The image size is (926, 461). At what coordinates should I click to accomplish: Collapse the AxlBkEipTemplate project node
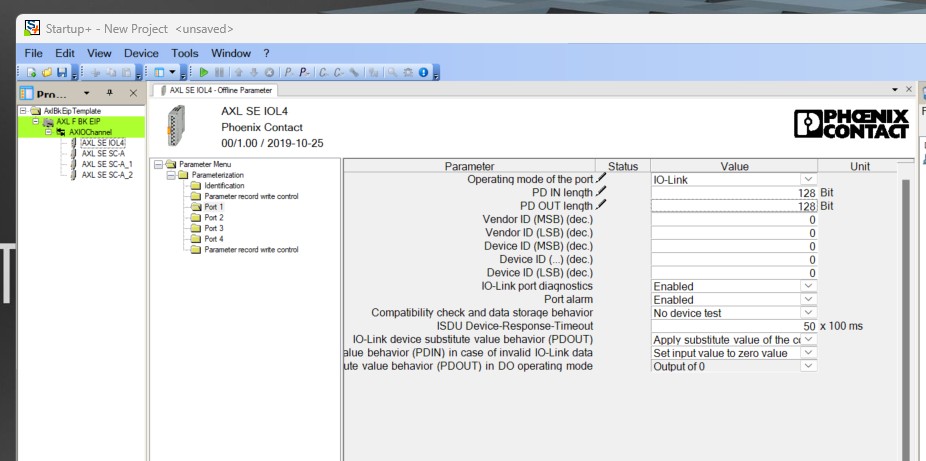coord(23,111)
